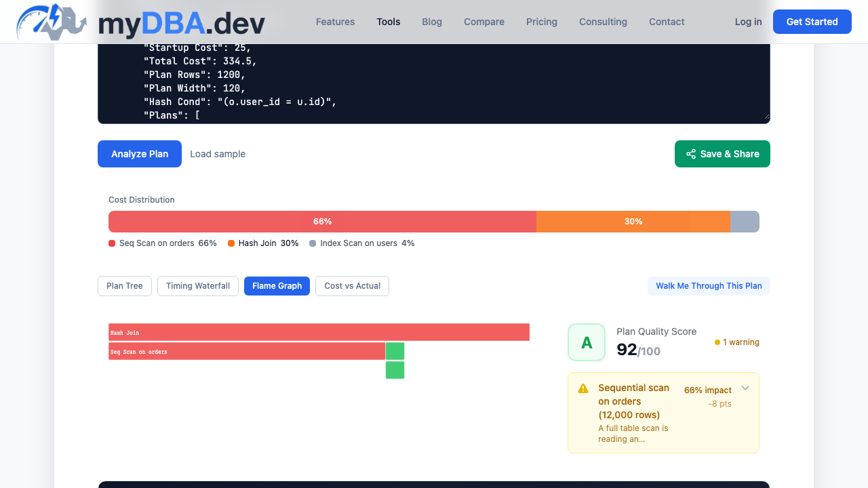Open the Compare nav link
This screenshot has height=488, width=868.
click(484, 22)
